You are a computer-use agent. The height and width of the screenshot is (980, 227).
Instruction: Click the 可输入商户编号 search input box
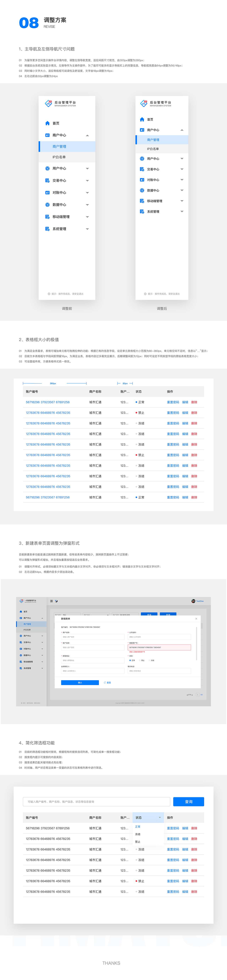click(96, 802)
